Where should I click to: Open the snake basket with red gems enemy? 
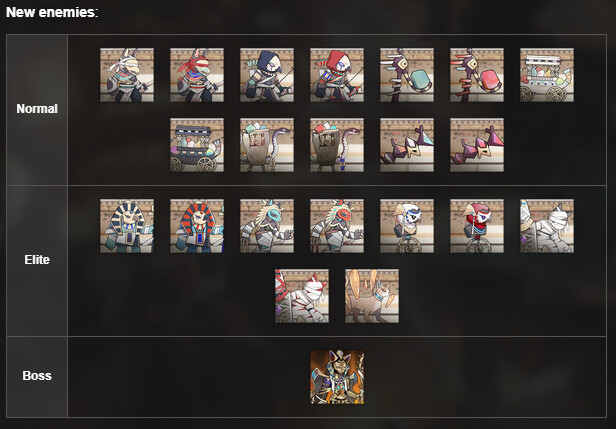337,145
